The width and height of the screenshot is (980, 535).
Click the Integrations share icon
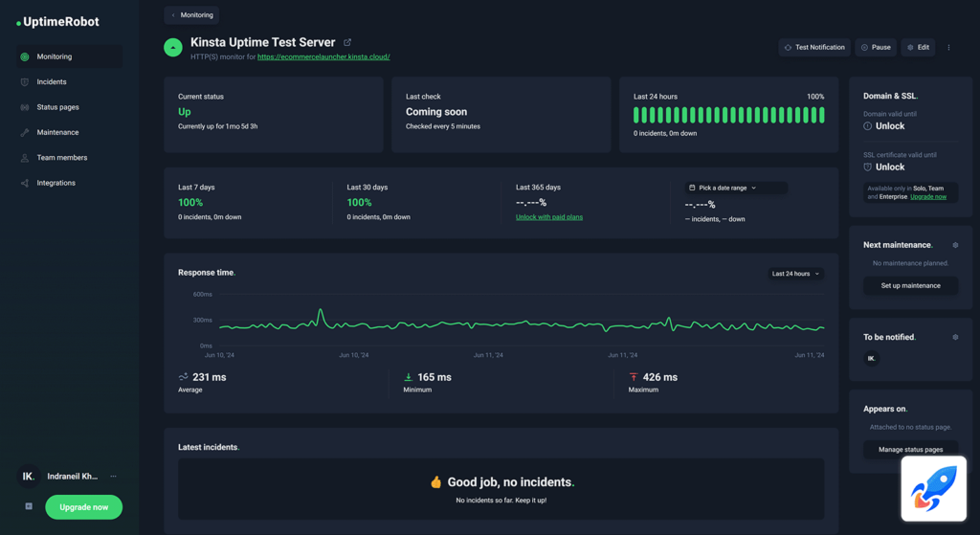25,183
